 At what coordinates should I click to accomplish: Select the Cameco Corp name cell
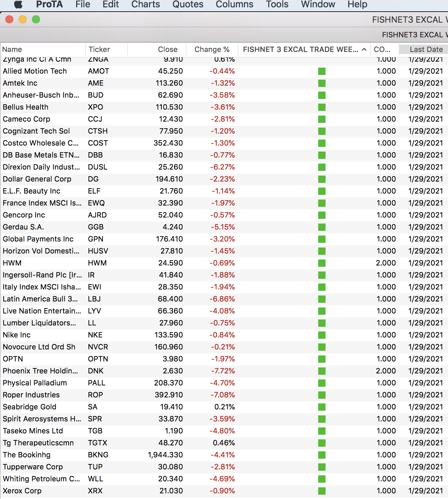click(x=26, y=119)
